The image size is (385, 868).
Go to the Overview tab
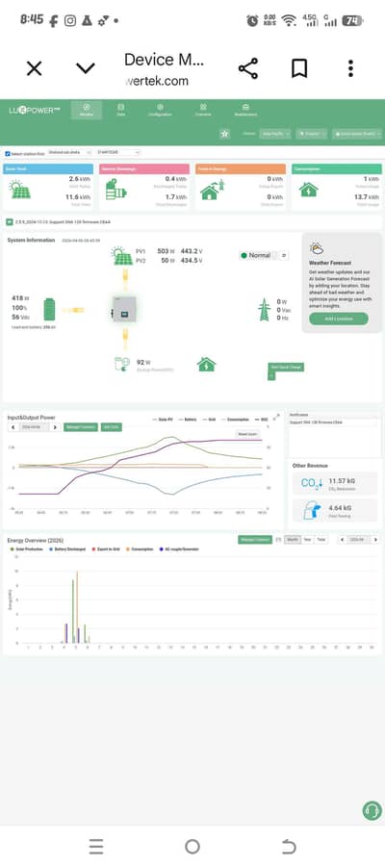pyautogui.click(x=203, y=110)
